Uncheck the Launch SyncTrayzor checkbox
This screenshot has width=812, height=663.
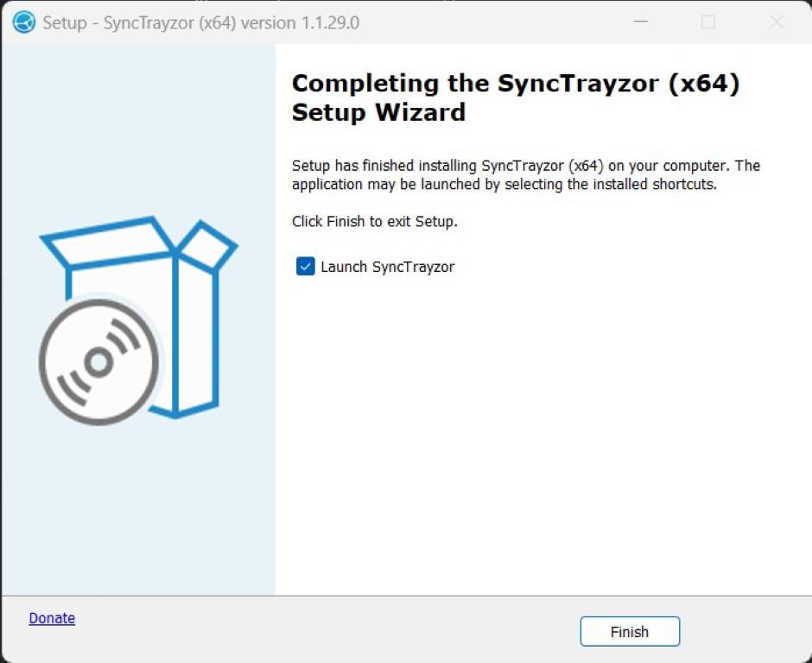click(x=306, y=267)
